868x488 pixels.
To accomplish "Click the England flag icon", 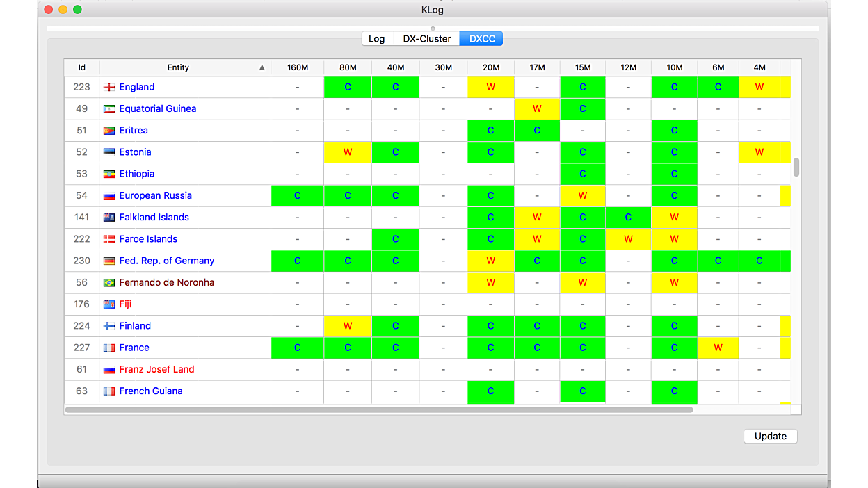I will coord(109,87).
